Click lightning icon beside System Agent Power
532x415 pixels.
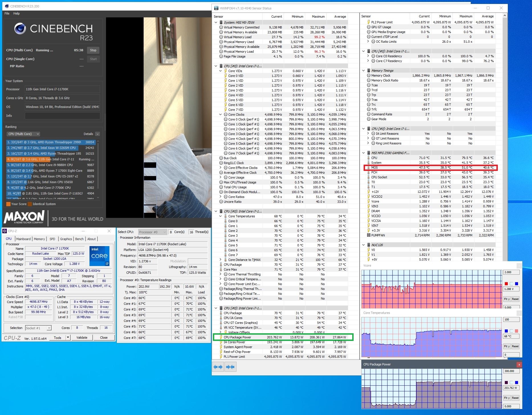tap(221, 347)
